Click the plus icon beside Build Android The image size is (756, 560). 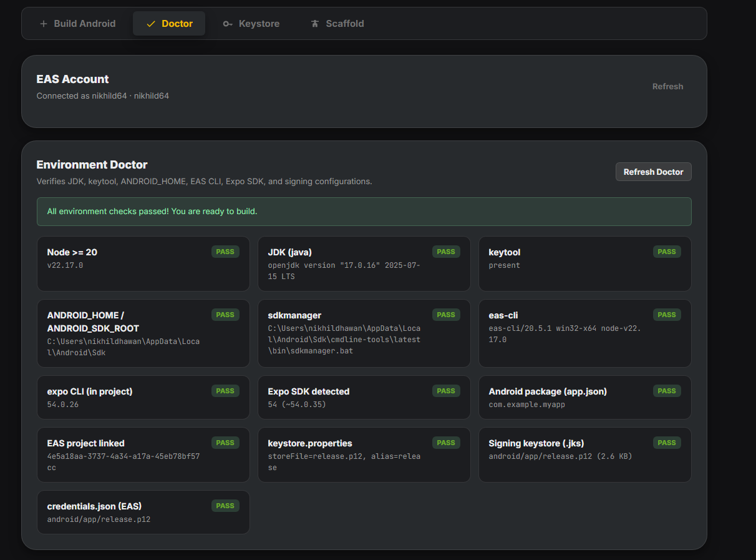[43, 24]
